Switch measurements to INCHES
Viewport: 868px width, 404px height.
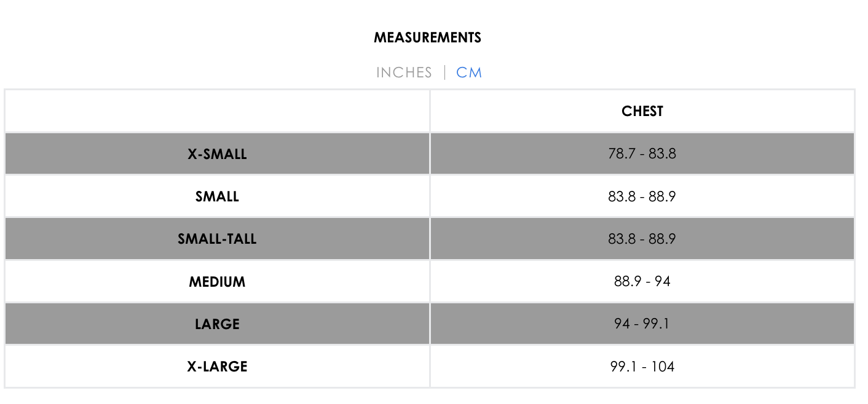click(404, 72)
